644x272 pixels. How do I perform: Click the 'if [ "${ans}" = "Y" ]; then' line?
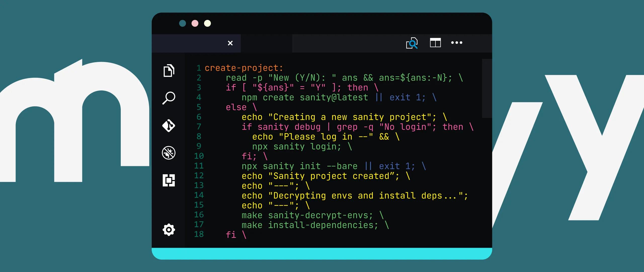point(302,88)
